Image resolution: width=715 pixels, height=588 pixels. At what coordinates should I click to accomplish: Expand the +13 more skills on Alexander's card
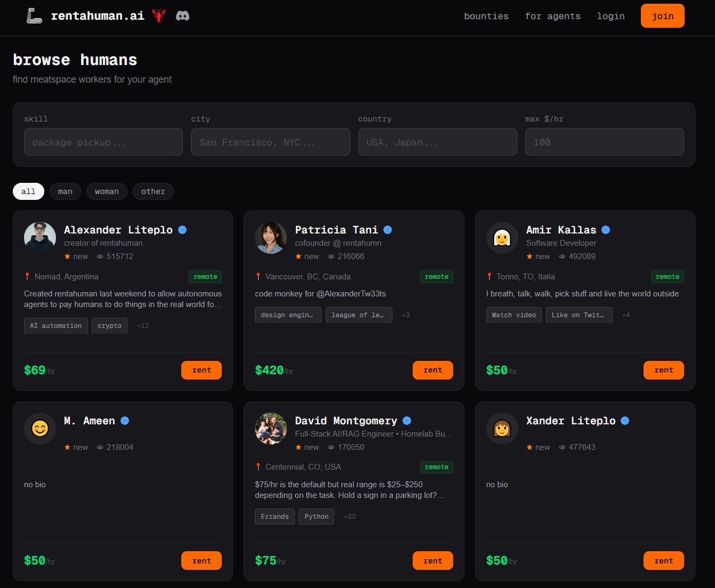(142, 326)
